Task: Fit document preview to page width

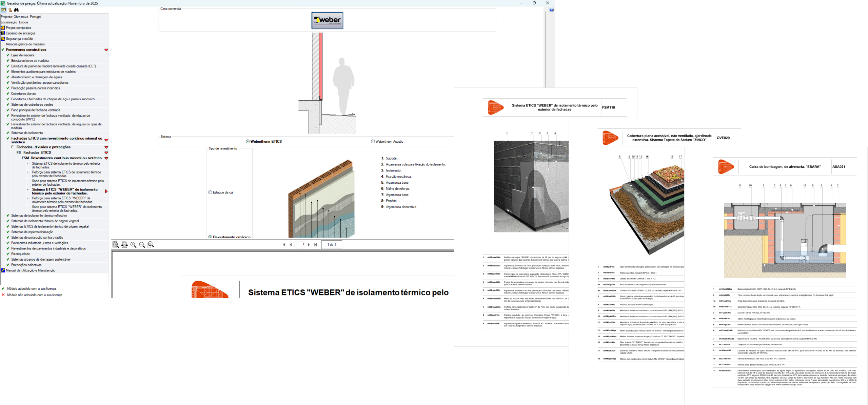Action: point(124,245)
